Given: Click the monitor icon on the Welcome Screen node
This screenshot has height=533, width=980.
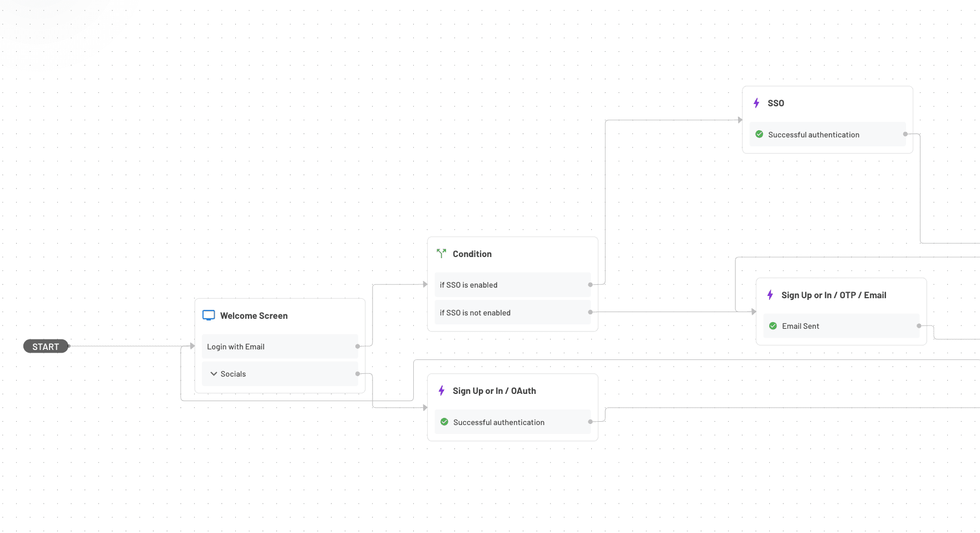Looking at the screenshot, I should point(209,315).
